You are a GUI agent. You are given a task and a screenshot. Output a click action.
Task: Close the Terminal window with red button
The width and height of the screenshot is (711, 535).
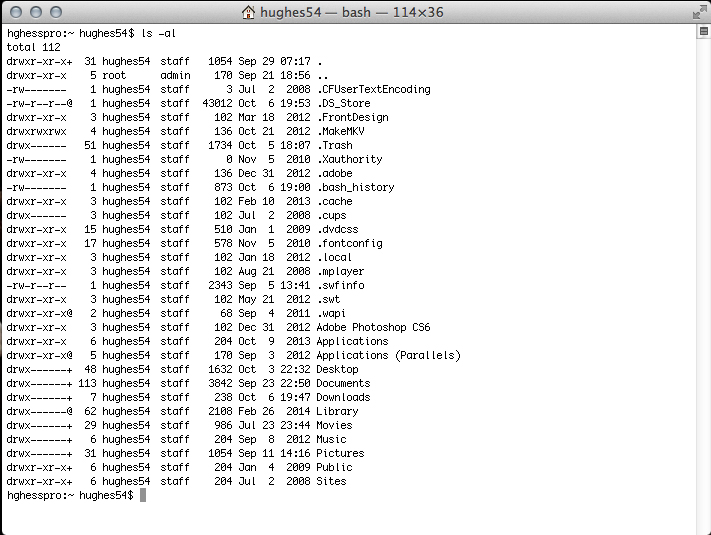click(15, 13)
